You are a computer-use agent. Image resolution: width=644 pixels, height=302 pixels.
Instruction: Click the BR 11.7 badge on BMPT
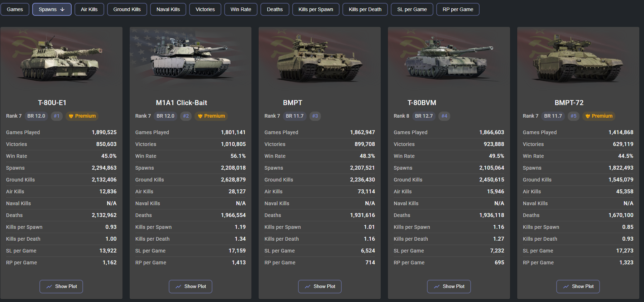coord(295,116)
